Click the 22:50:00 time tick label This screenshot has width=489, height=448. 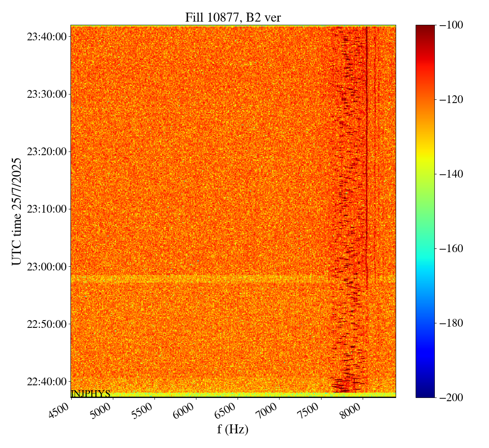pos(46,324)
